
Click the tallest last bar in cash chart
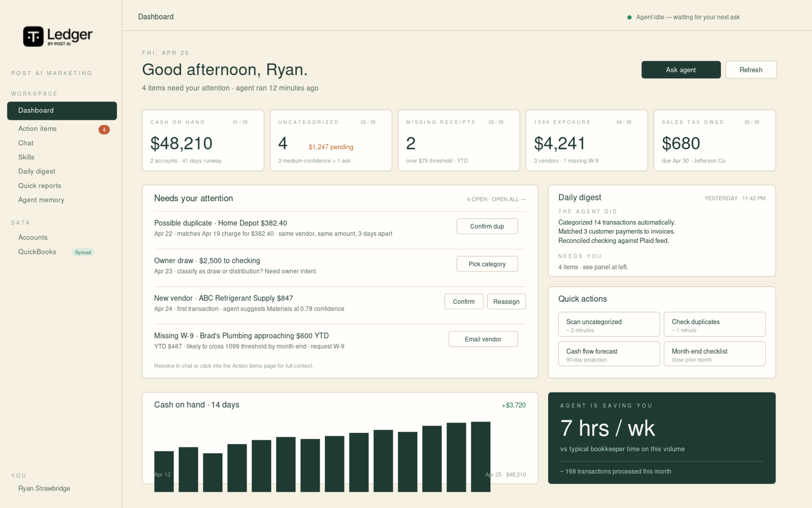(x=481, y=457)
